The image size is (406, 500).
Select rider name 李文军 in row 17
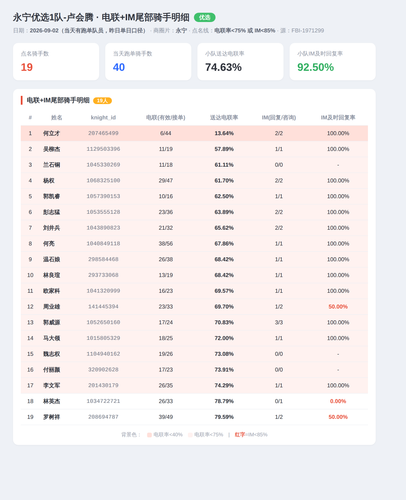pyautogui.click(x=51, y=385)
